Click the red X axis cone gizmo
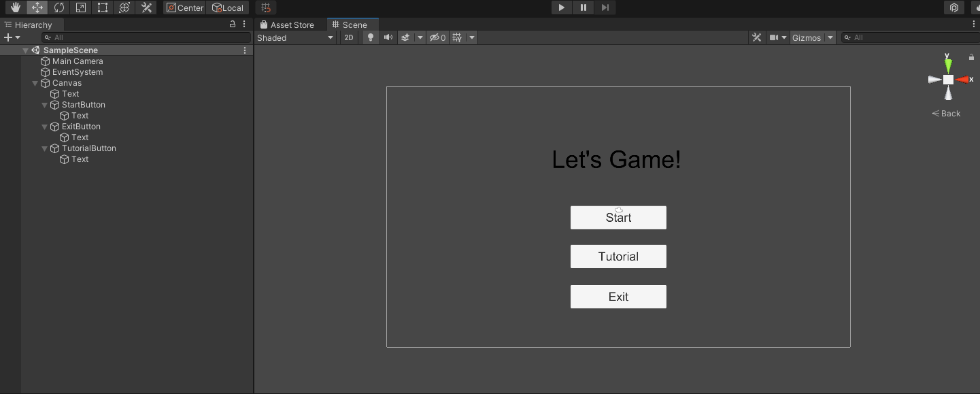 click(962, 80)
